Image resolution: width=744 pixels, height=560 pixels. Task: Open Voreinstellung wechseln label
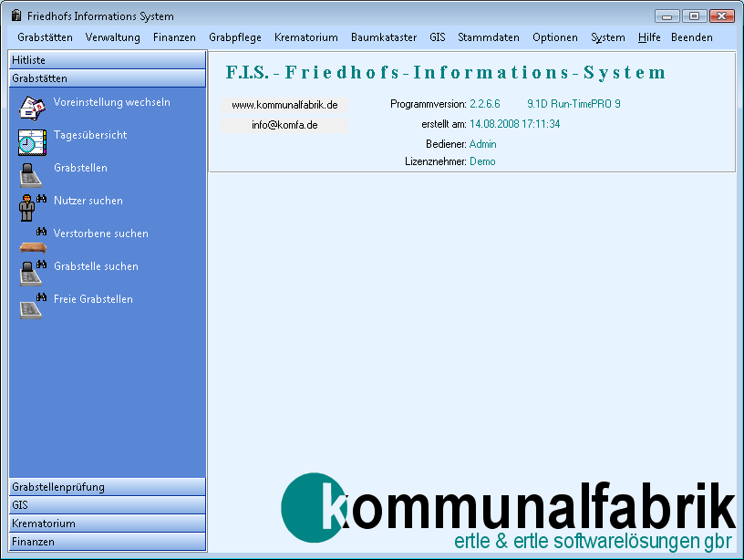111,102
